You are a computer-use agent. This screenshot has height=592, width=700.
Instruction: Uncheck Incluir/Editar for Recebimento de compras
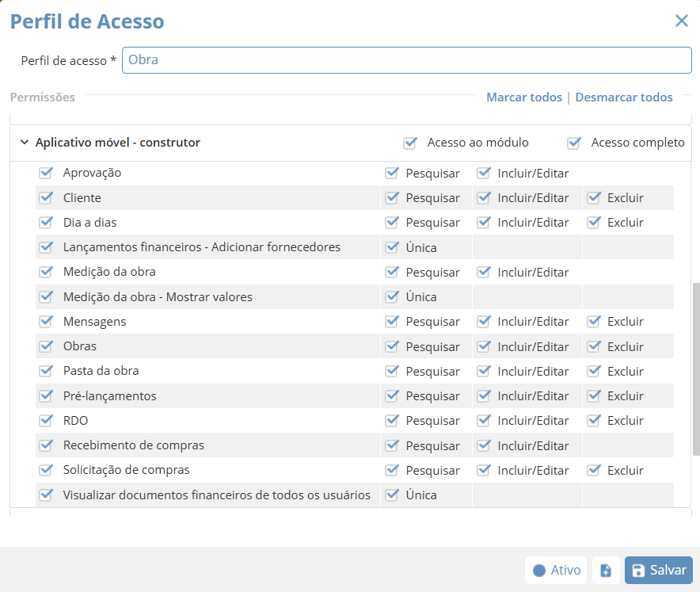coord(483,445)
